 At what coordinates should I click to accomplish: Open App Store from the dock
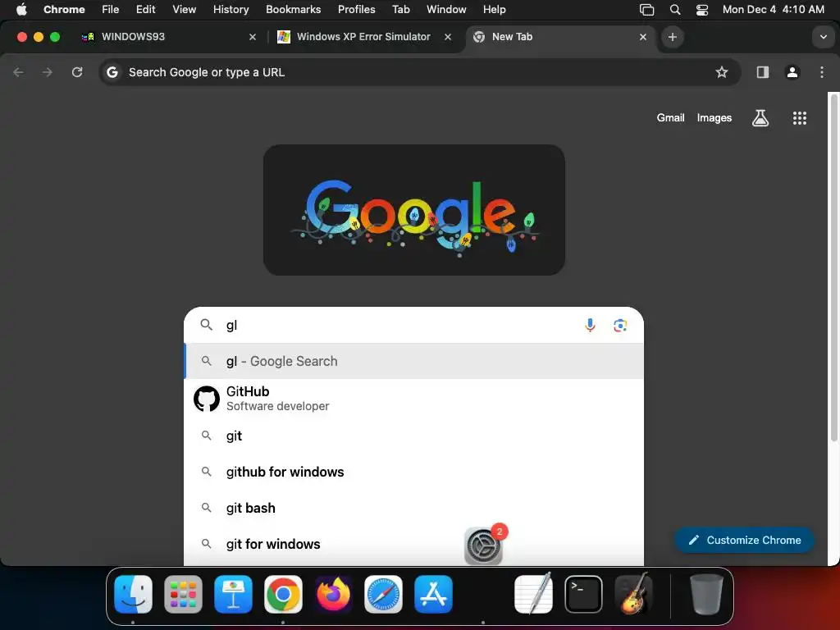[x=433, y=594]
